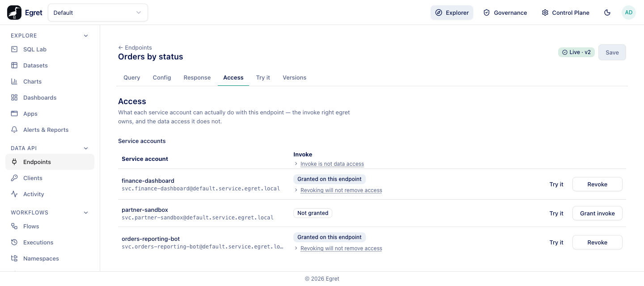The width and height of the screenshot is (644, 286).
Task: Expand finance-dashboard 'Revoking will not remove access'
Action: (x=338, y=190)
